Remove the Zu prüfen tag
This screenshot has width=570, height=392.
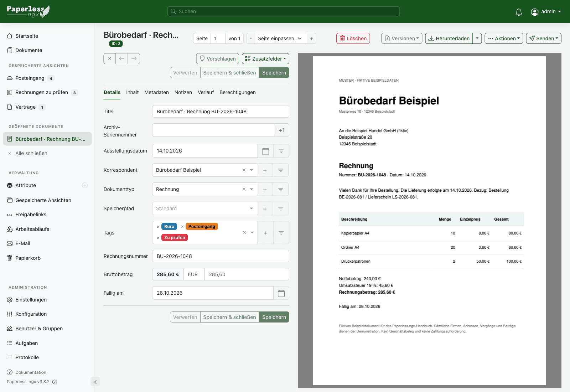tap(158, 238)
